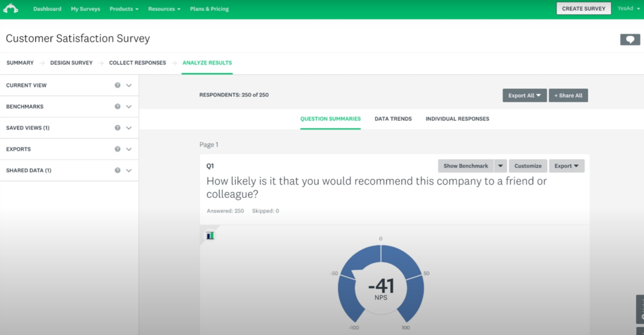The image size is (644, 335).
Task: Click the Answered: 250 label
Action: 225,211
